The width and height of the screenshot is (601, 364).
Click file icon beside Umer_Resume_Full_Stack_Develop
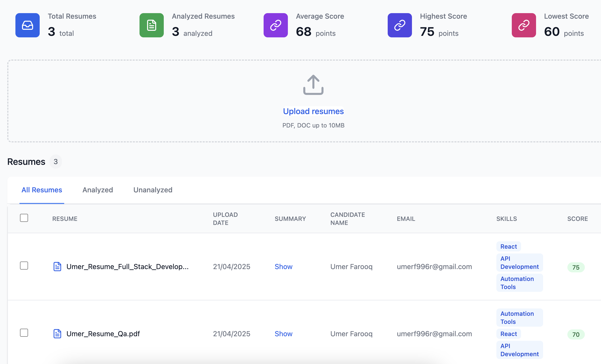57,267
